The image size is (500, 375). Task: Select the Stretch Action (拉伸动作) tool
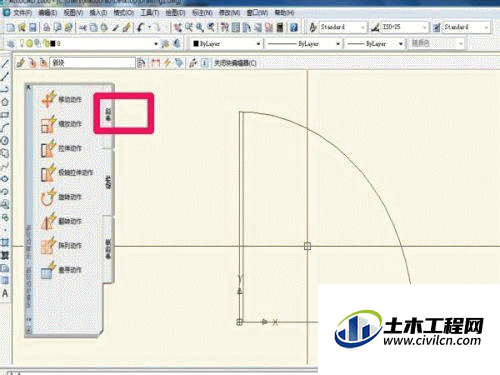click(x=61, y=148)
